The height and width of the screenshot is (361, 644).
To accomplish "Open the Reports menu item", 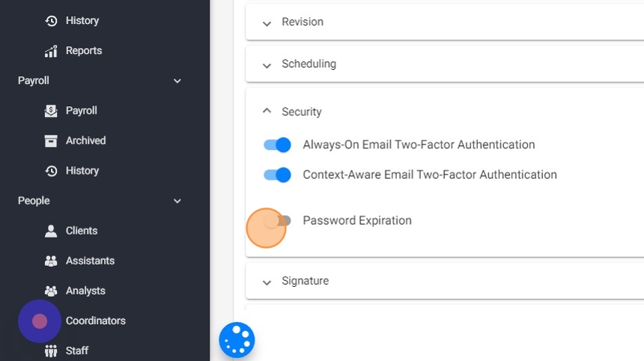I will (83, 51).
